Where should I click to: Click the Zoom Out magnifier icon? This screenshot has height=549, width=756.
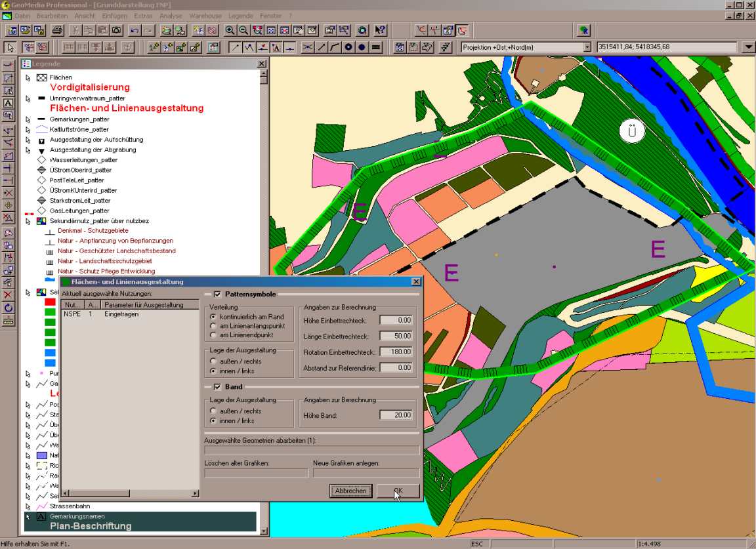tap(243, 30)
